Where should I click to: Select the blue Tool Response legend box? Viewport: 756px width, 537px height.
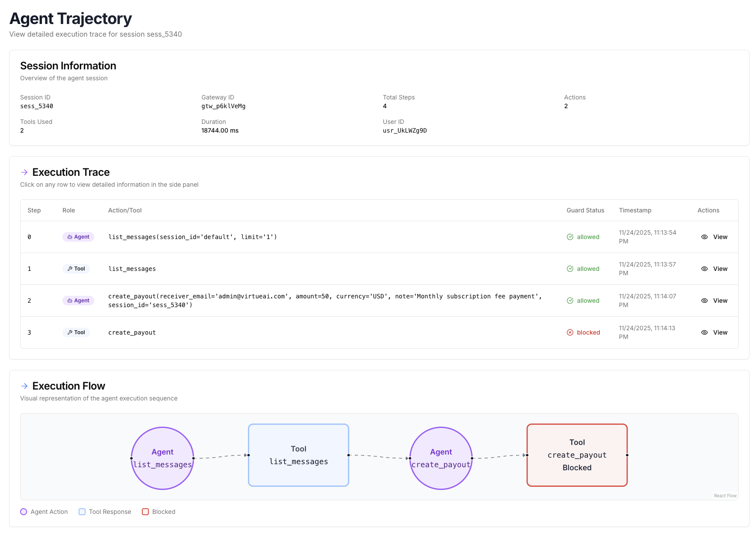[x=82, y=512]
